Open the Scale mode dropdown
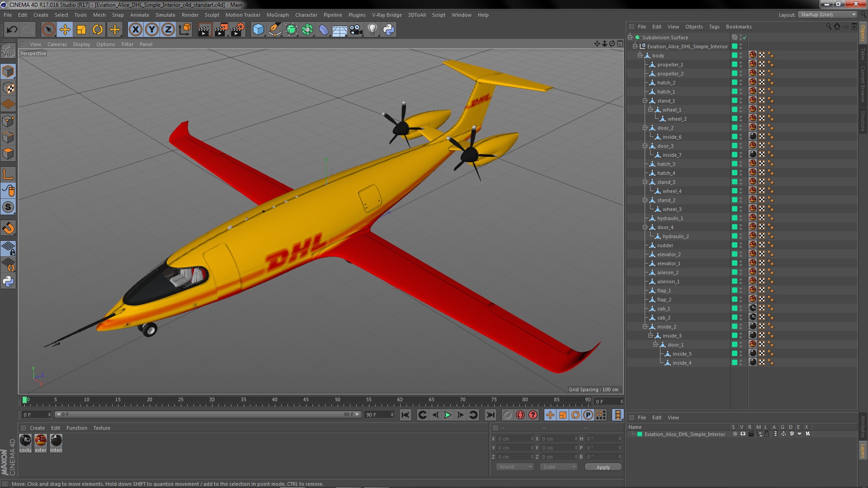This screenshot has height=488, width=868. tap(559, 467)
